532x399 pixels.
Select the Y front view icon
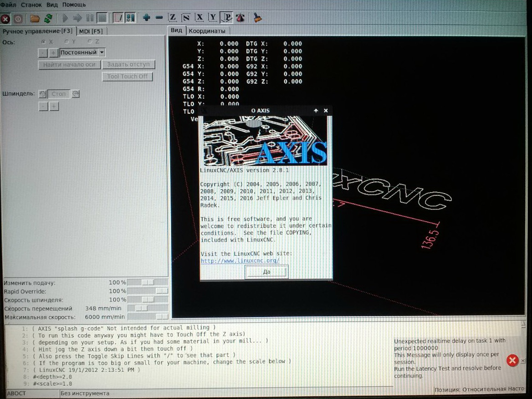(x=213, y=17)
